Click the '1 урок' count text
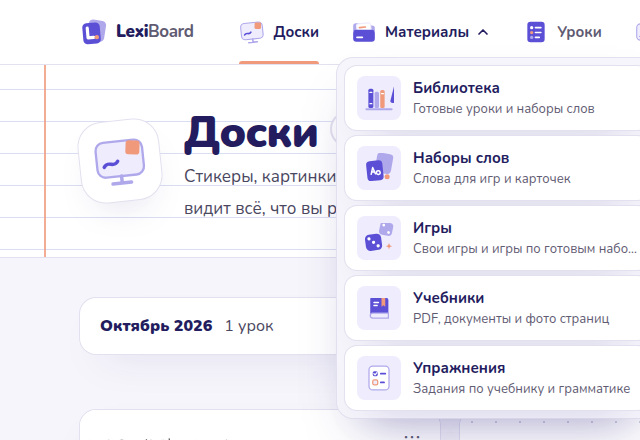 [x=249, y=326]
